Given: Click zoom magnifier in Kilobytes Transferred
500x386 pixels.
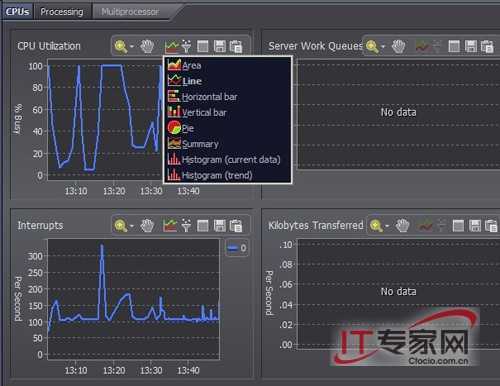Looking at the screenshot, I should (x=376, y=226).
